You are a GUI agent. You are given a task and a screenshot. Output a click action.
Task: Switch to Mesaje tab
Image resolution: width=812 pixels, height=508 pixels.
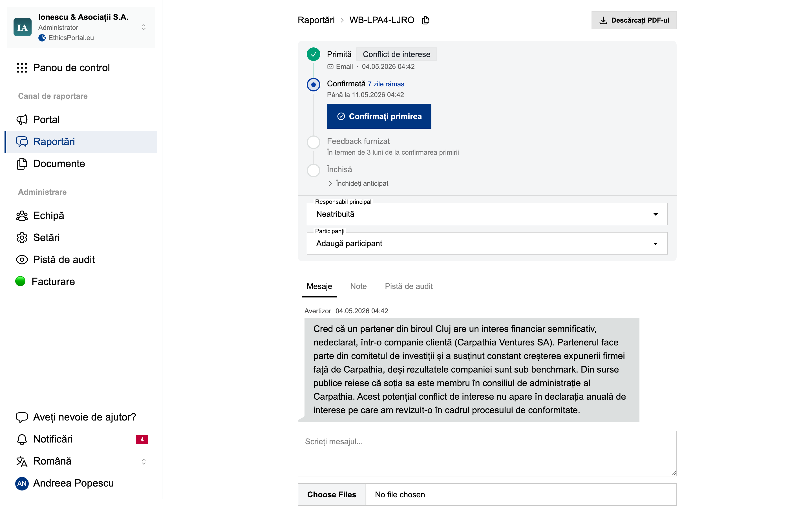click(x=319, y=286)
